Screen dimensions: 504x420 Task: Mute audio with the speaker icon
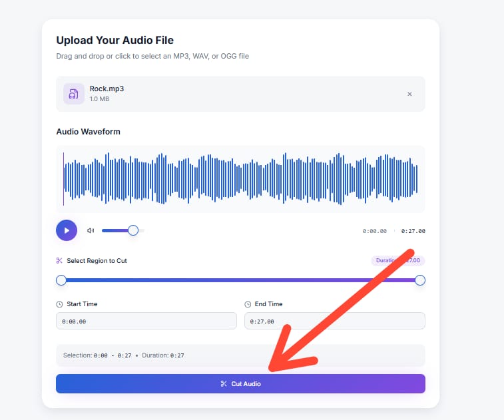(91, 231)
